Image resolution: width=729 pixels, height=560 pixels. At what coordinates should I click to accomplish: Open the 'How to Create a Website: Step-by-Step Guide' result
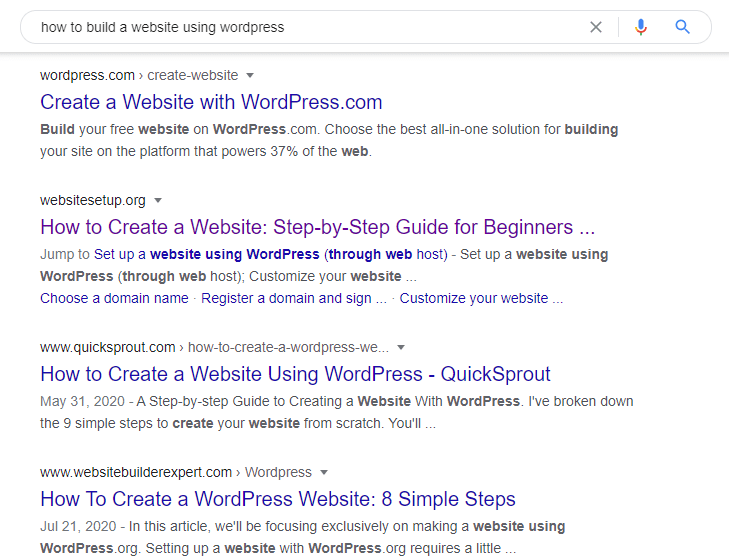318,227
